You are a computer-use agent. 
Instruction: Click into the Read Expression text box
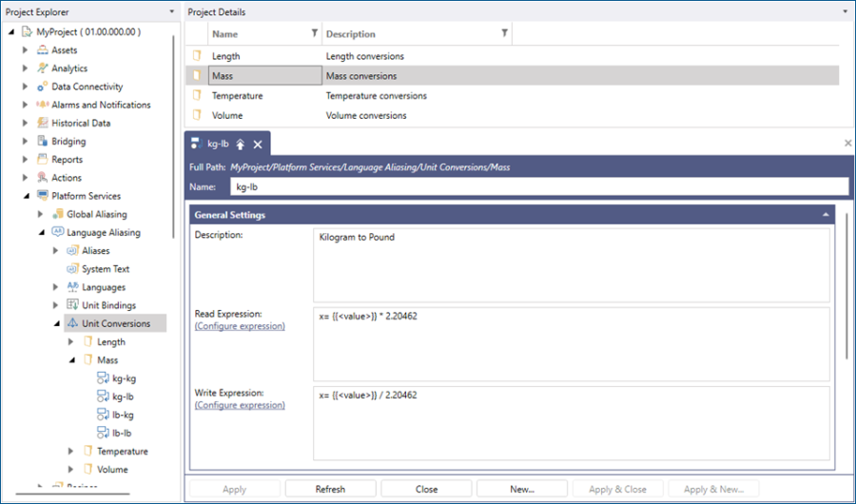[x=572, y=344]
